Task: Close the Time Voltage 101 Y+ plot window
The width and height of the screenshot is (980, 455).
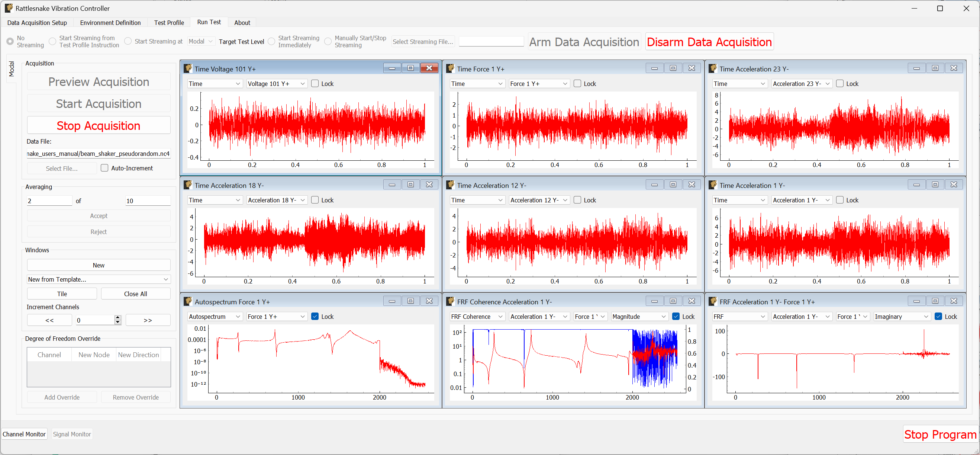Action: click(429, 68)
